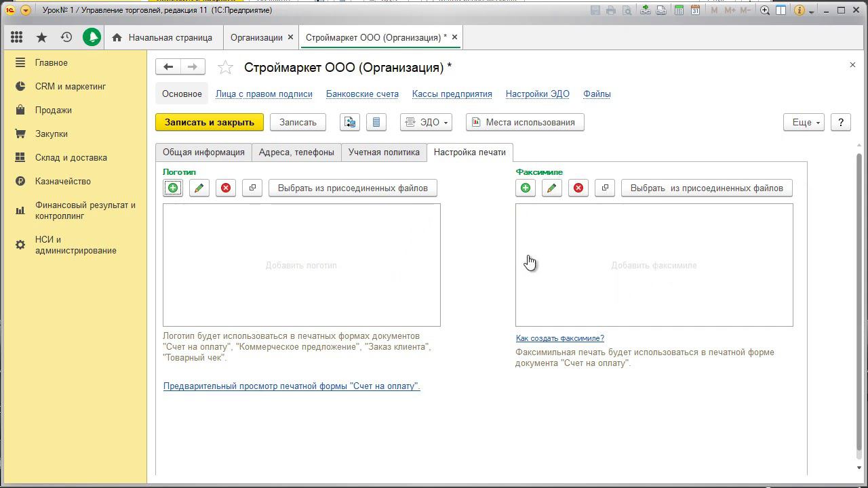Add a logo image with green plus
This screenshot has width=868, height=488.
click(x=173, y=188)
